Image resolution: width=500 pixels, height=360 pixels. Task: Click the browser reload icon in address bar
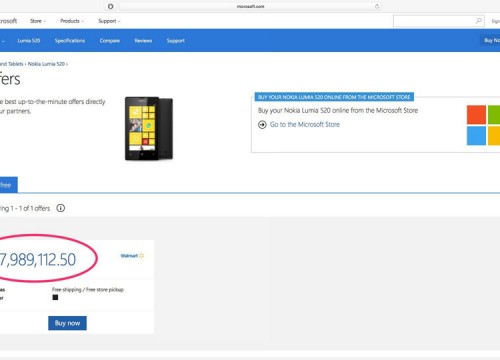point(377,6)
